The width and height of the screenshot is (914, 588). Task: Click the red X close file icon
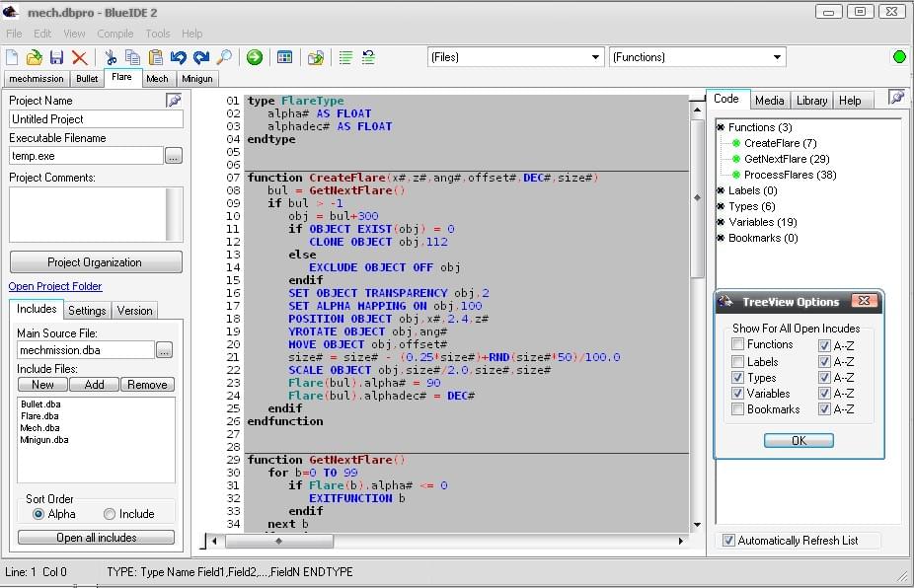pos(79,57)
